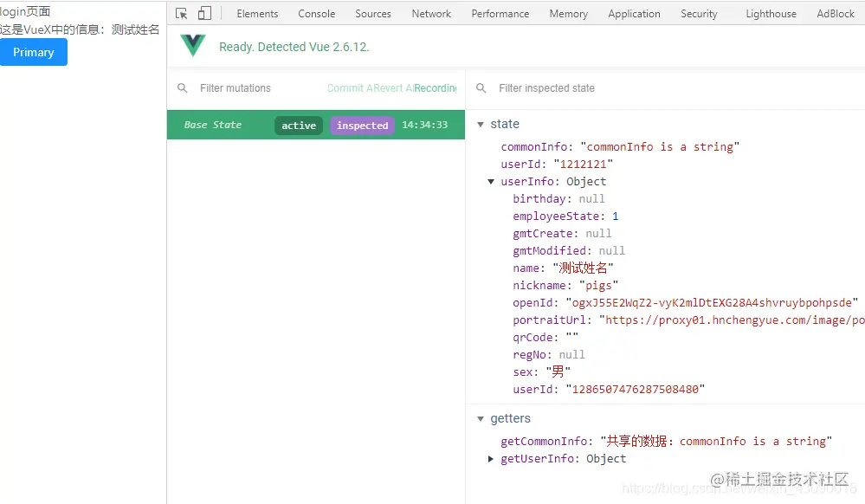This screenshot has height=504, width=865.
Task: Click the name "测试姓名" field
Action: coord(563,268)
